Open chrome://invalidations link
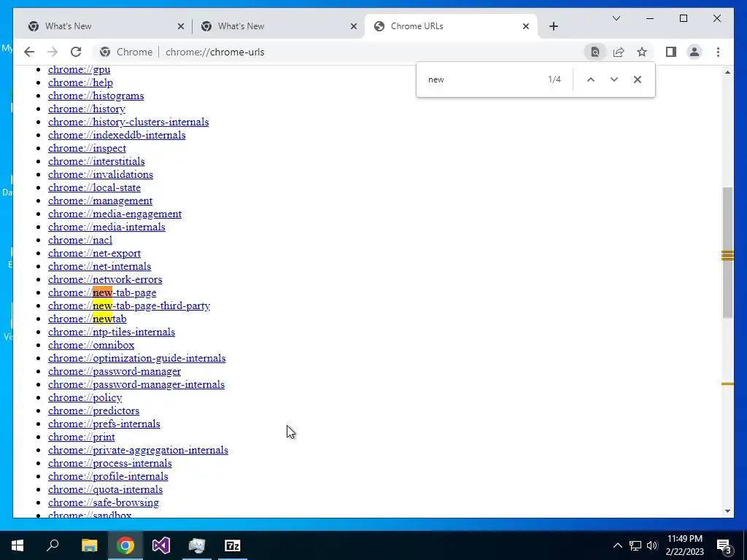The image size is (747, 560). (x=101, y=174)
